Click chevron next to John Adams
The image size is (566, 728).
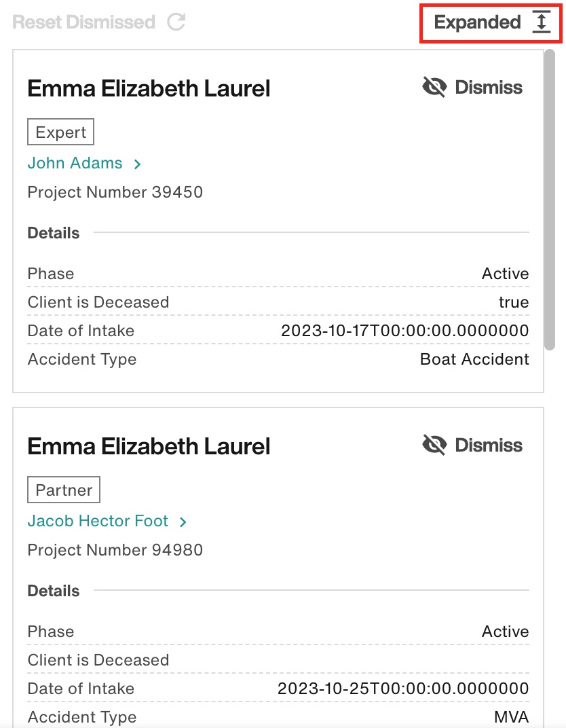pos(137,164)
